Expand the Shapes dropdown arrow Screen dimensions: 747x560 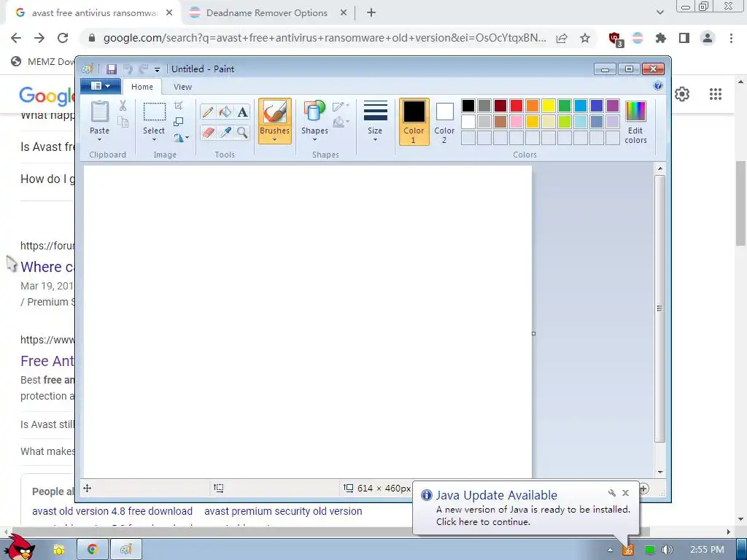(314, 140)
